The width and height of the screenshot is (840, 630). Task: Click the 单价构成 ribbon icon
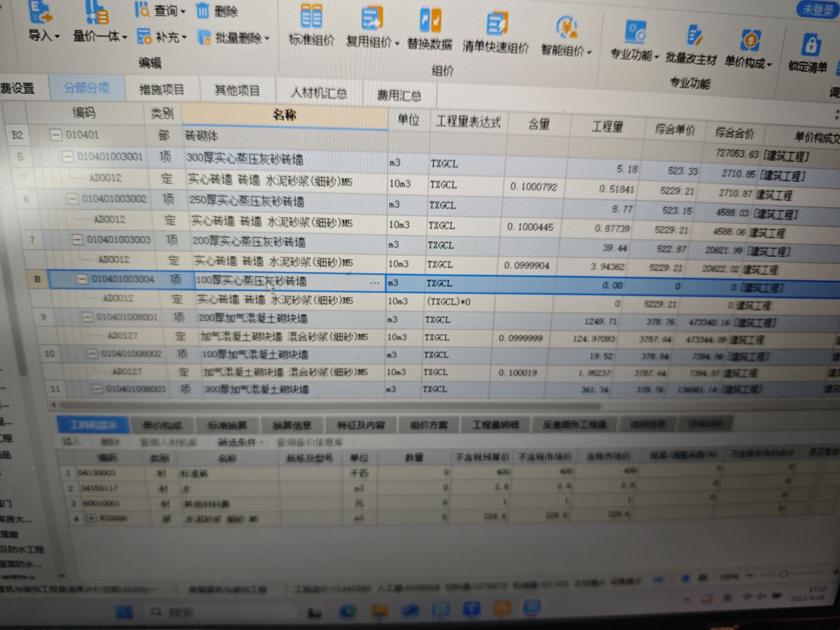(x=750, y=40)
